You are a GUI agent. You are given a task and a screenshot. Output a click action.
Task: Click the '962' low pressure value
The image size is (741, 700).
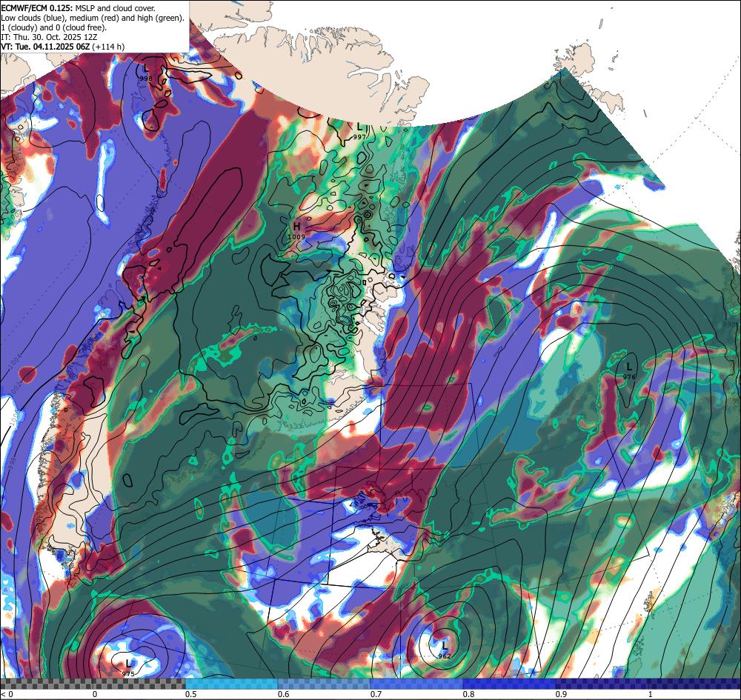444,656
